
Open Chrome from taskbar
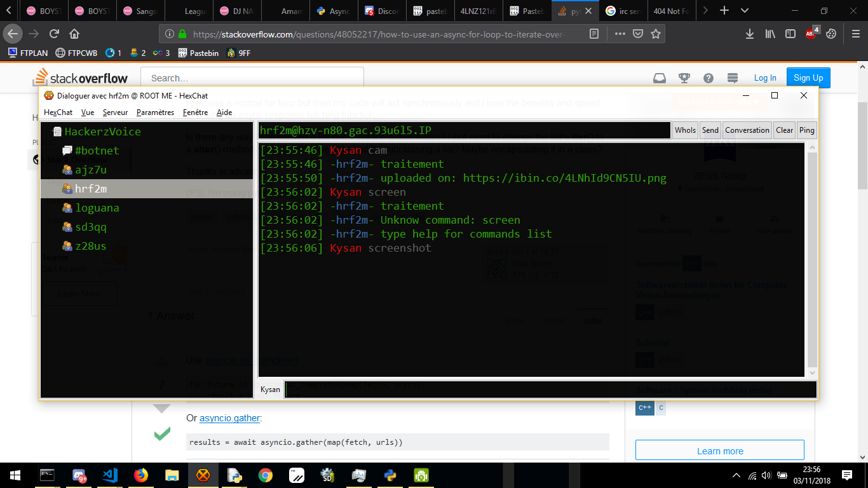coord(266,475)
